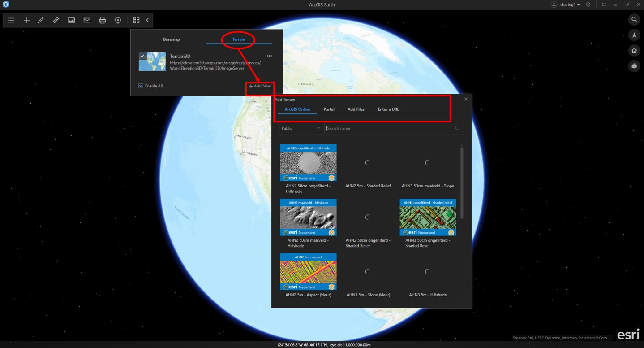Select the ArcGIS Online tab

click(297, 109)
